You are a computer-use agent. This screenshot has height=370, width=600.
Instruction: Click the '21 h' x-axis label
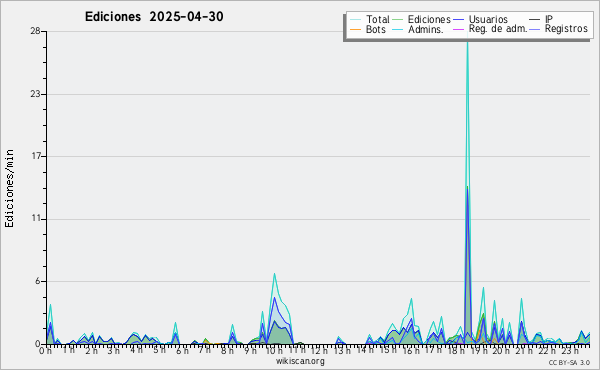(x=524, y=350)
